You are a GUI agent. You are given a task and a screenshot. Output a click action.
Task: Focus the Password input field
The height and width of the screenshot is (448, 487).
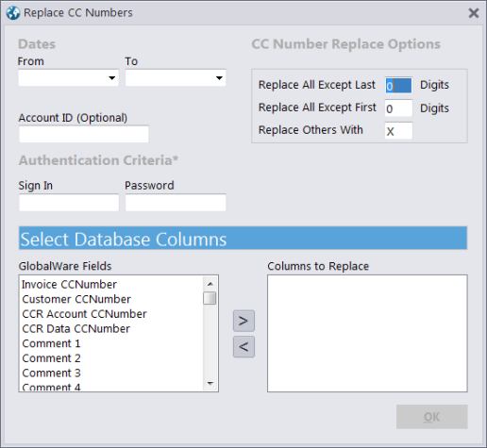pyautogui.click(x=176, y=203)
